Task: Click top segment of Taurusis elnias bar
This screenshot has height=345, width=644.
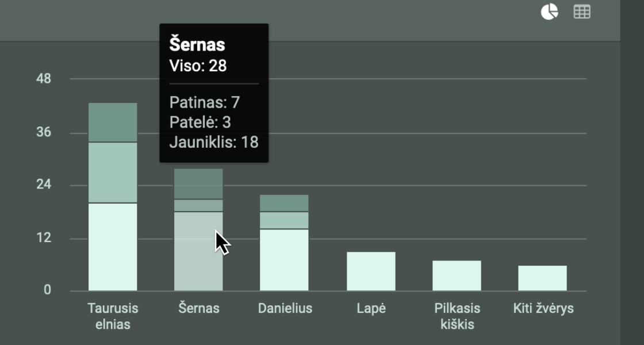Action: coord(113,122)
